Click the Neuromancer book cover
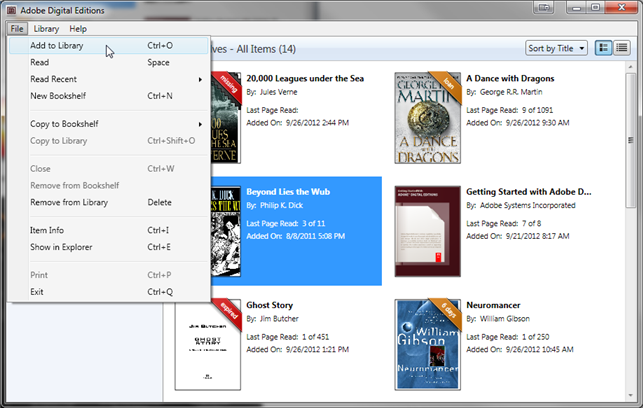The image size is (643, 408). click(x=426, y=344)
